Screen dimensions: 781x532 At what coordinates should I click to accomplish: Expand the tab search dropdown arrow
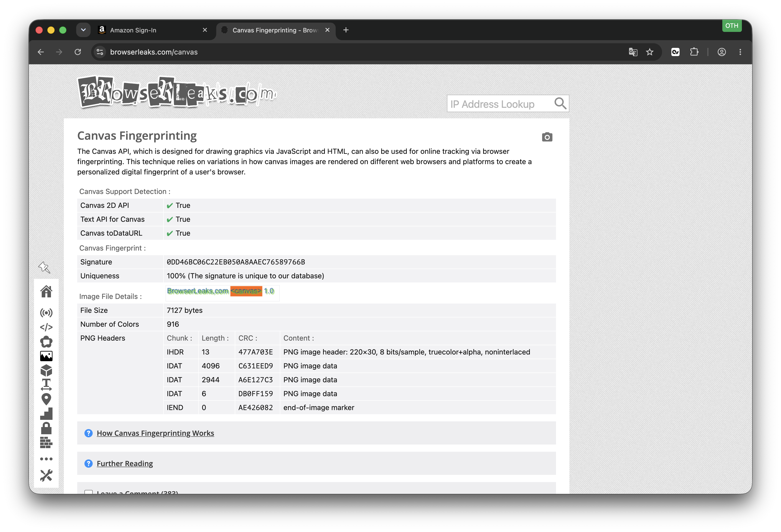click(x=83, y=30)
